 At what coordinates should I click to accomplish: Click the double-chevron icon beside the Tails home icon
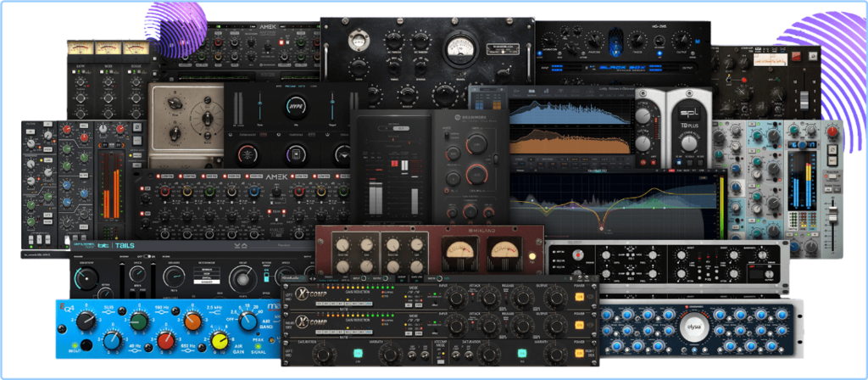(x=237, y=246)
